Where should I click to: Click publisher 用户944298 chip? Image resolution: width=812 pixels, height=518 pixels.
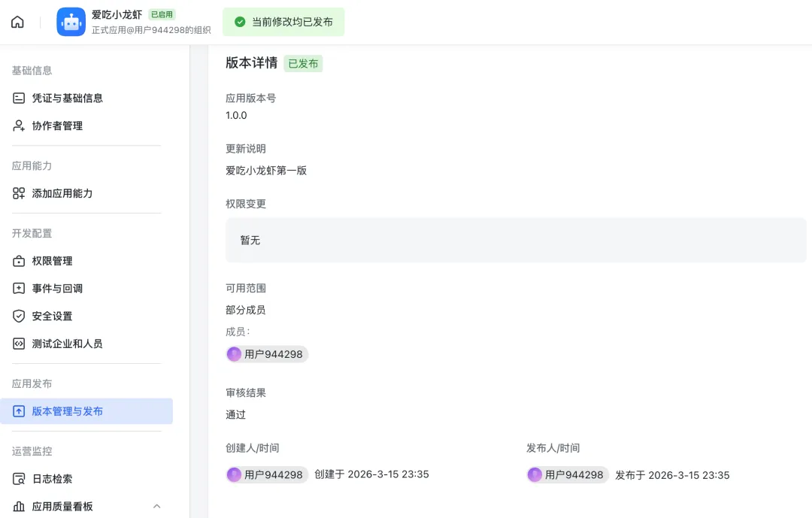pos(568,474)
